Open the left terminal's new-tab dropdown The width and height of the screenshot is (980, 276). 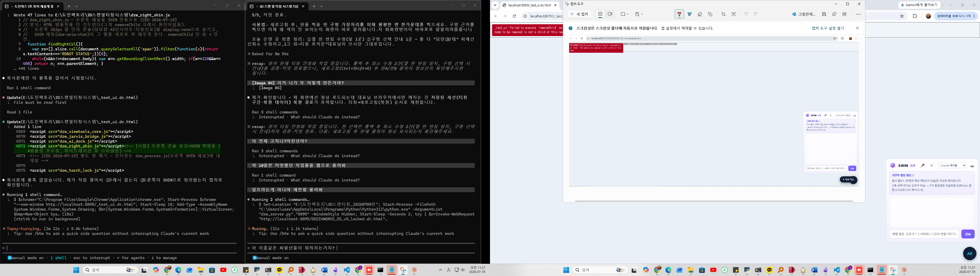point(77,6)
